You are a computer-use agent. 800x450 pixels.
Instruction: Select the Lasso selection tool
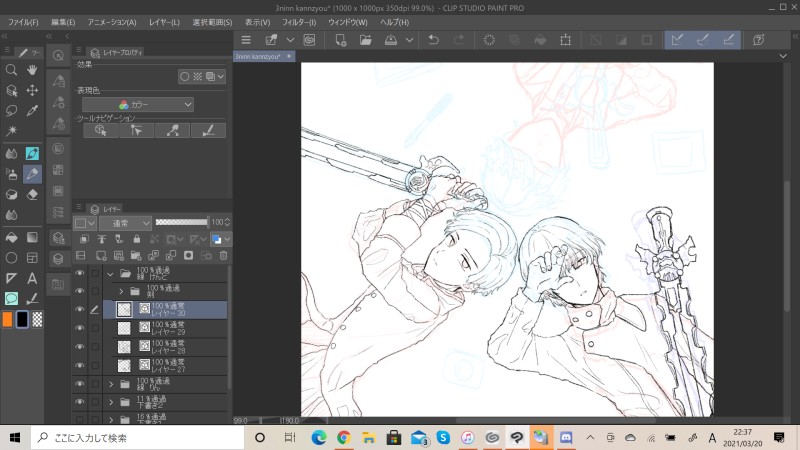coord(11,110)
